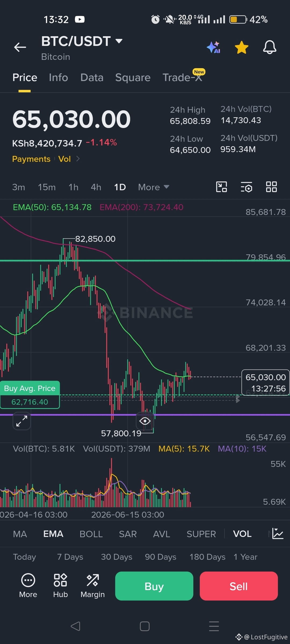
Task: Open the indicator chart icon
Action: 278,533
